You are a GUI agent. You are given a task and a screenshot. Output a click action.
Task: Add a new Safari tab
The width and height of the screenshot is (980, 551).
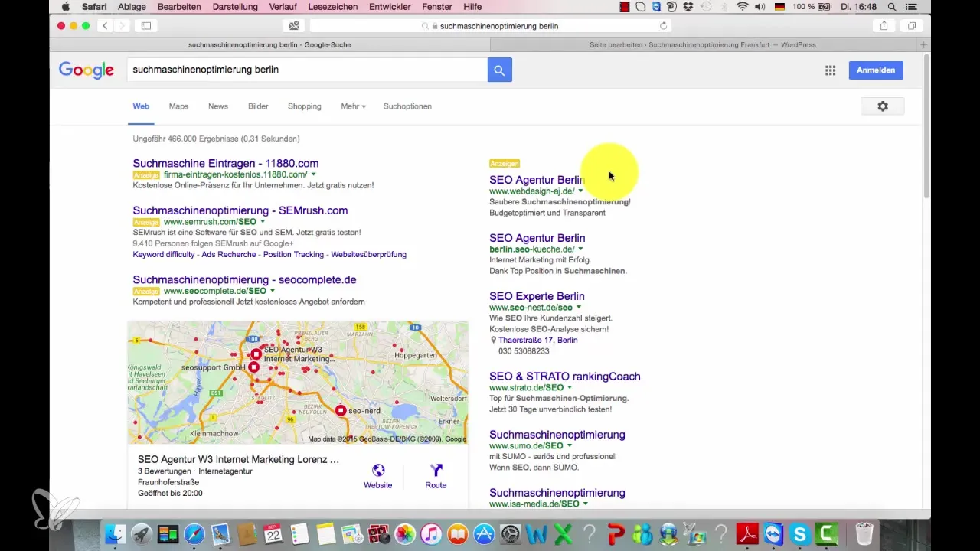pyautogui.click(x=924, y=45)
